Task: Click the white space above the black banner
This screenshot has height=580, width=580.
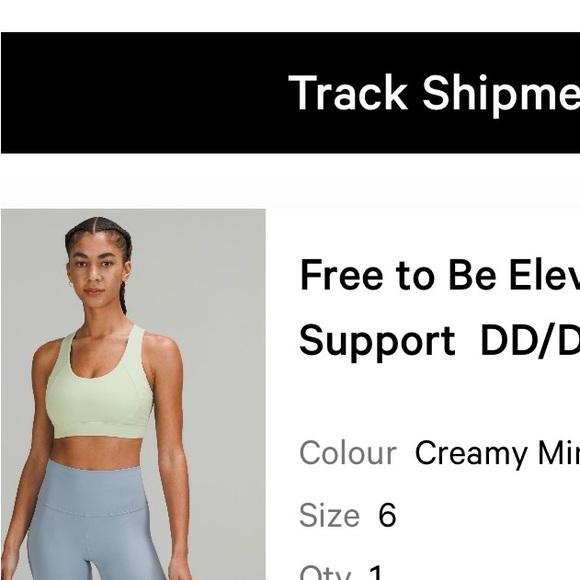Action: pos(290,16)
